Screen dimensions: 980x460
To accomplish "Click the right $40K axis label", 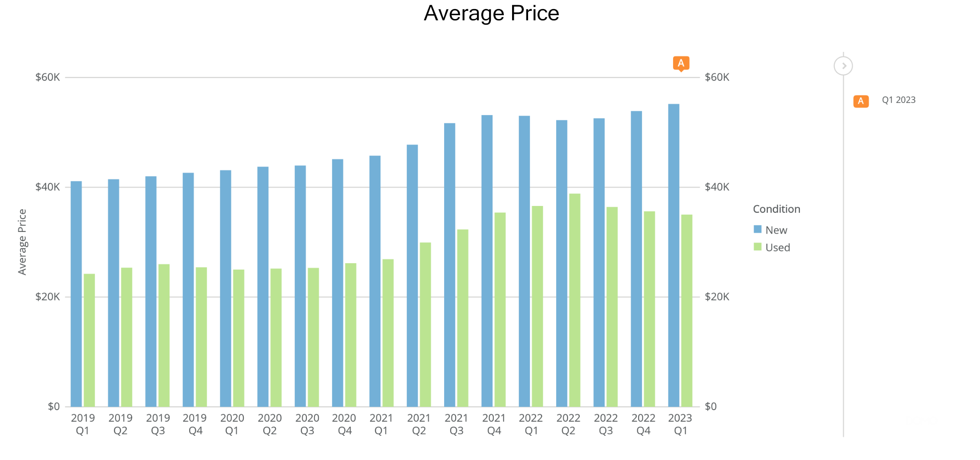I will pos(717,187).
